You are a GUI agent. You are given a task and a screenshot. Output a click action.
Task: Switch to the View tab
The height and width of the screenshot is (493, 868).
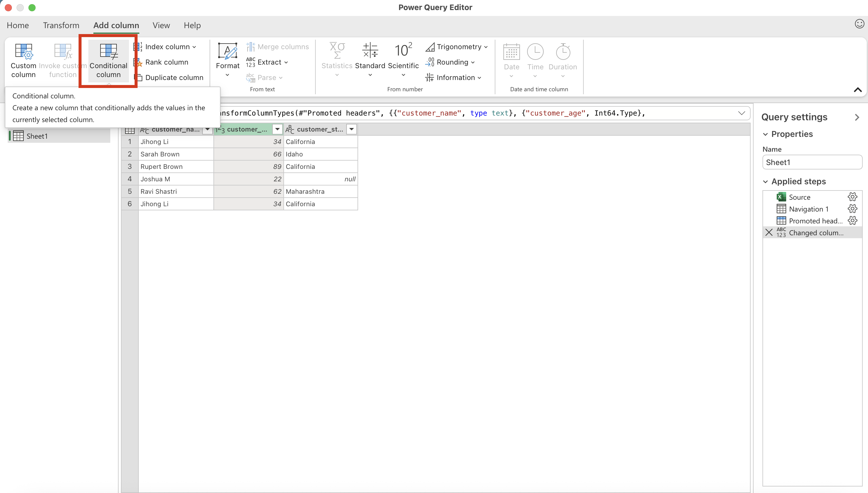161,25
